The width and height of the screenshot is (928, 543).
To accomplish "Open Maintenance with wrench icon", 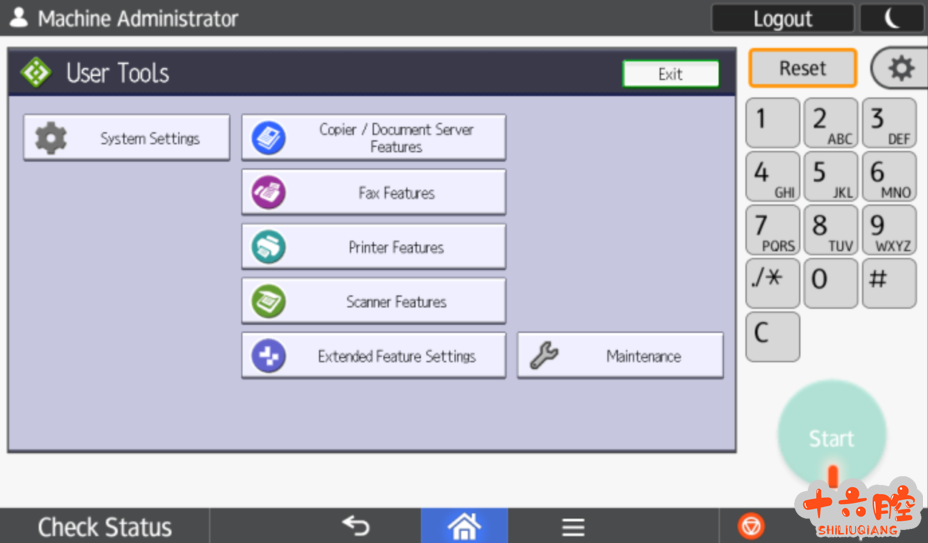I will pos(619,356).
